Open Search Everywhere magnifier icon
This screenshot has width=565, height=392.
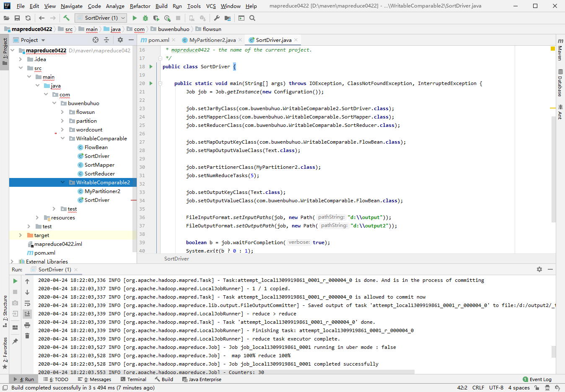pyautogui.click(x=252, y=18)
